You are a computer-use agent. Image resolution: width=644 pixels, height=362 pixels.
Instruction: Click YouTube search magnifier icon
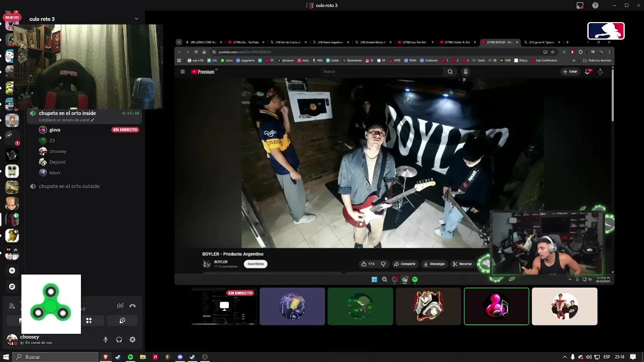click(450, 71)
